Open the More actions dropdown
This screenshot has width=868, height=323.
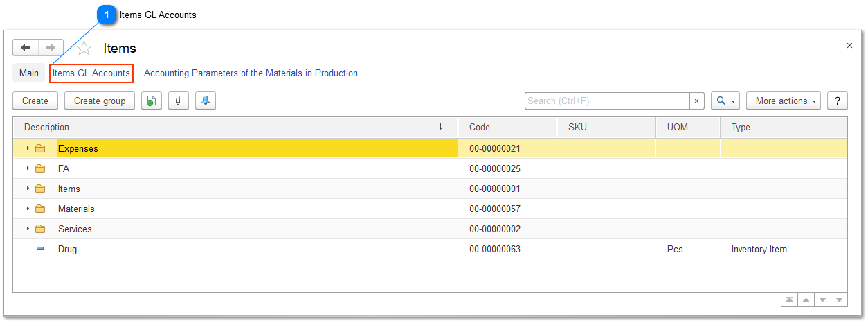(783, 101)
